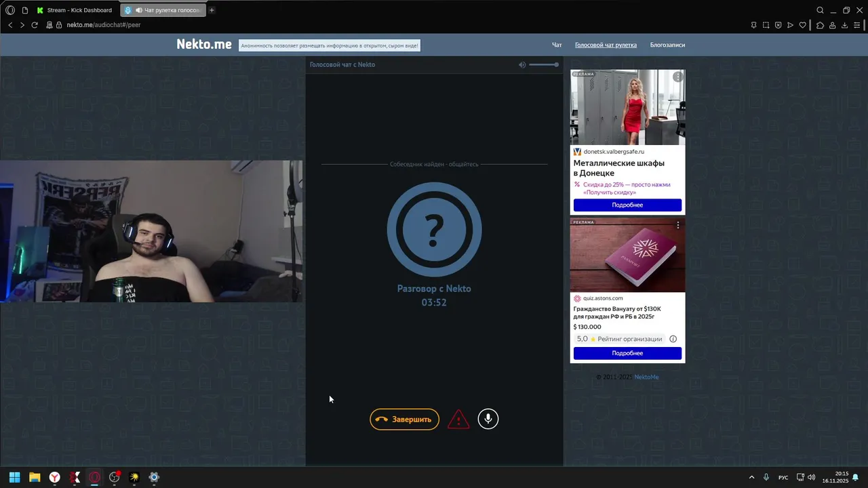
Task: Click the site settings icon before the lock
Action: 50,25
